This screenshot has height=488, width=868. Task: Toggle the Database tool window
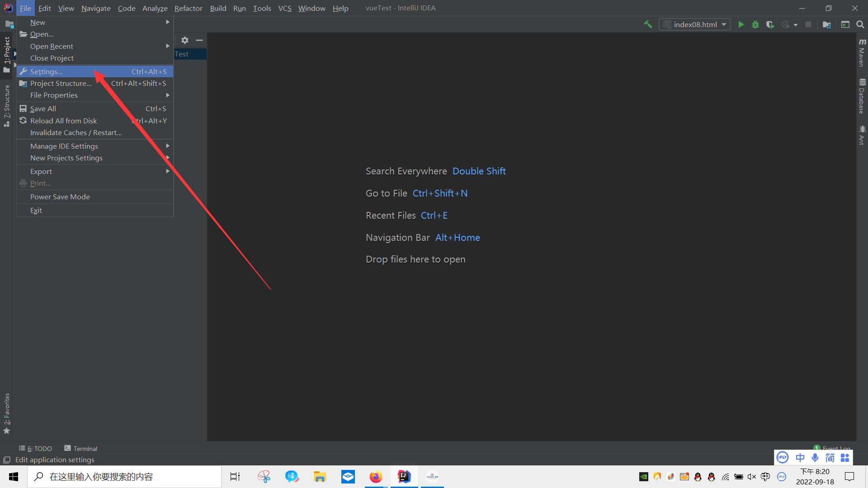[x=862, y=96]
